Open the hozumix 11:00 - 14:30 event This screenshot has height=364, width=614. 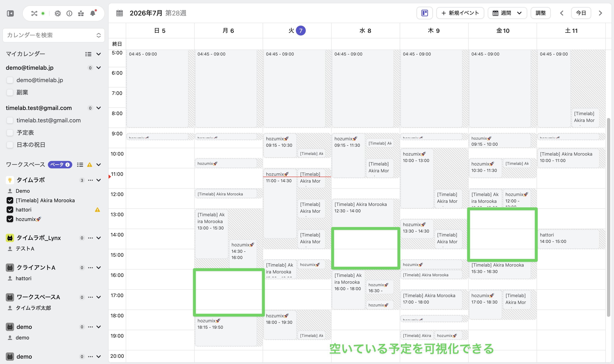point(280,203)
